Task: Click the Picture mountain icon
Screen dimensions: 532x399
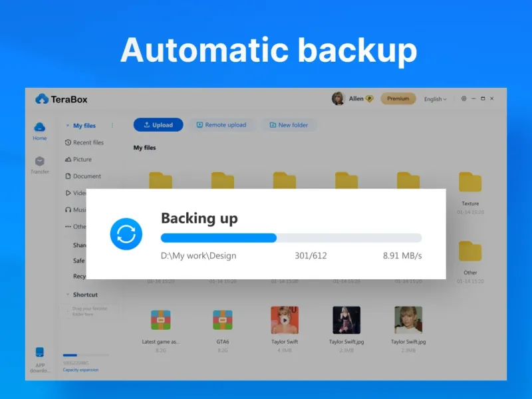Action: point(68,159)
